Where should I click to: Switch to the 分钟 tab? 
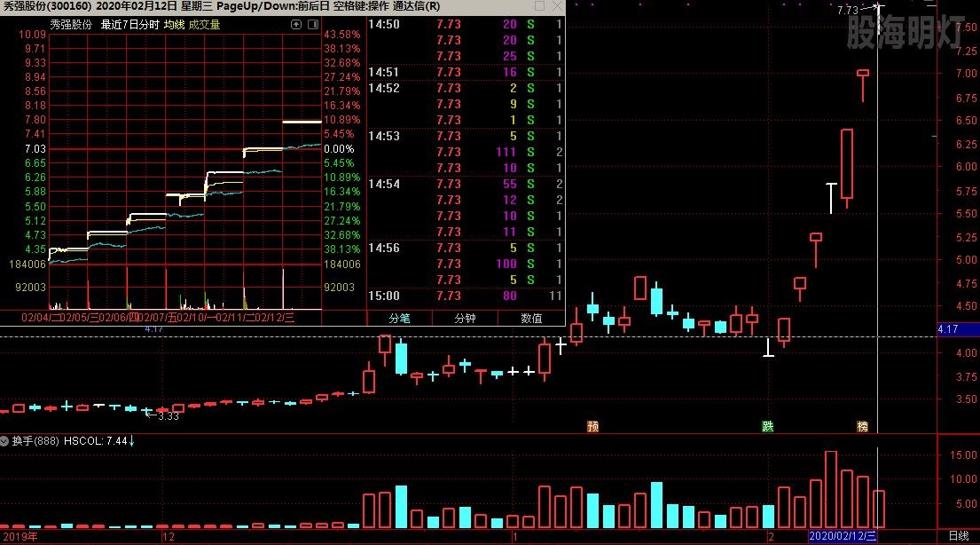pos(465,318)
